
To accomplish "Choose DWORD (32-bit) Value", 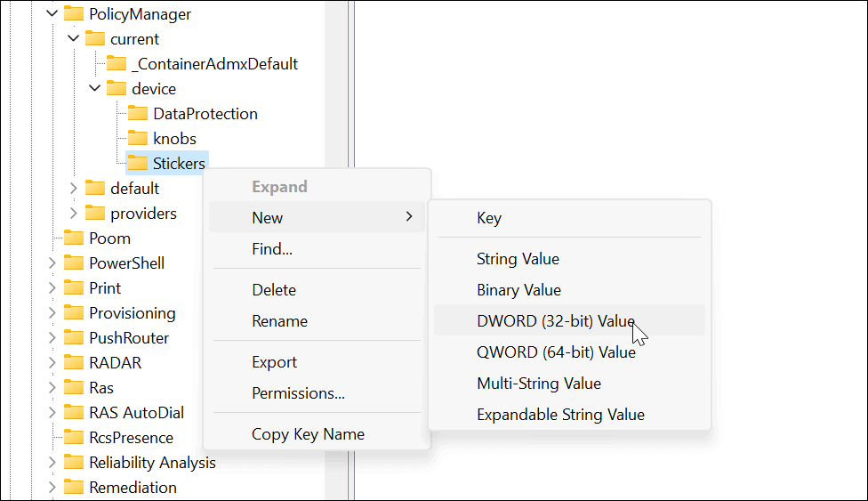I will click(x=556, y=320).
